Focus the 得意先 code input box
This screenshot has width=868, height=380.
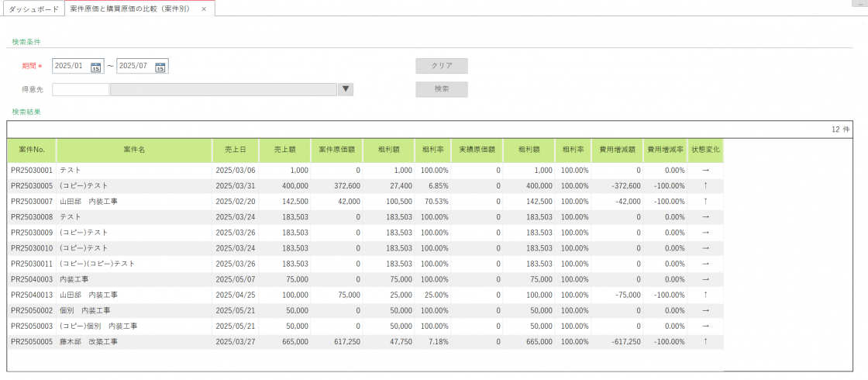click(x=81, y=89)
